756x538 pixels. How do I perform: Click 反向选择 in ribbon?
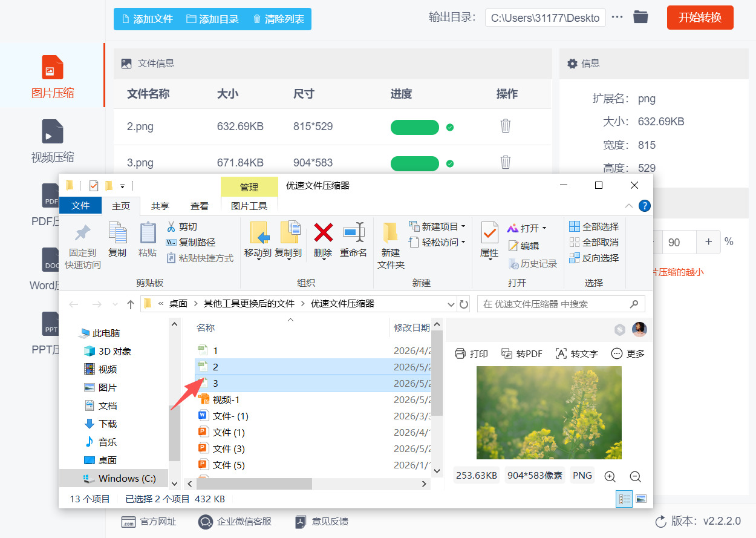(x=594, y=258)
